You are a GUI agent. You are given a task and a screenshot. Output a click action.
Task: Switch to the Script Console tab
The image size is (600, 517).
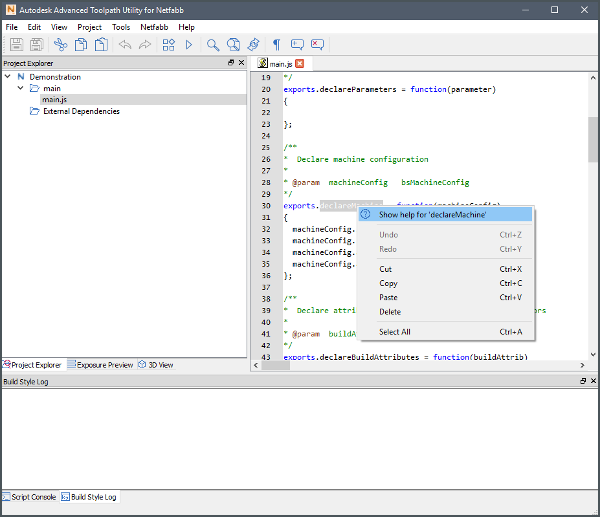pos(29,497)
